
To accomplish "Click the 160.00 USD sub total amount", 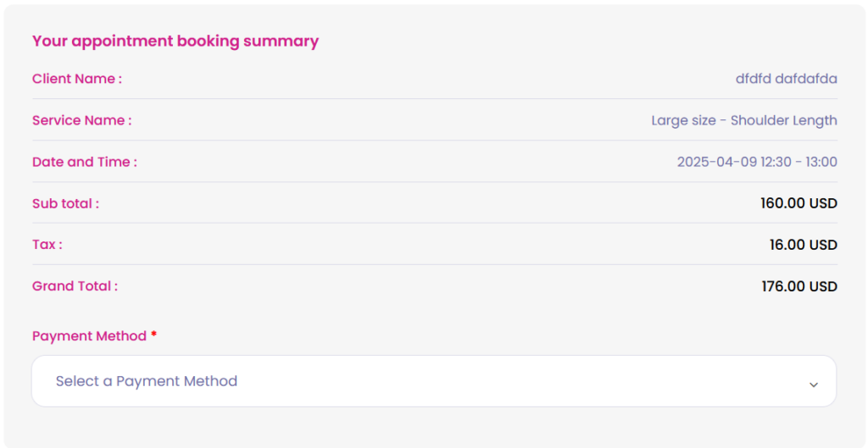I will [x=798, y=203].
